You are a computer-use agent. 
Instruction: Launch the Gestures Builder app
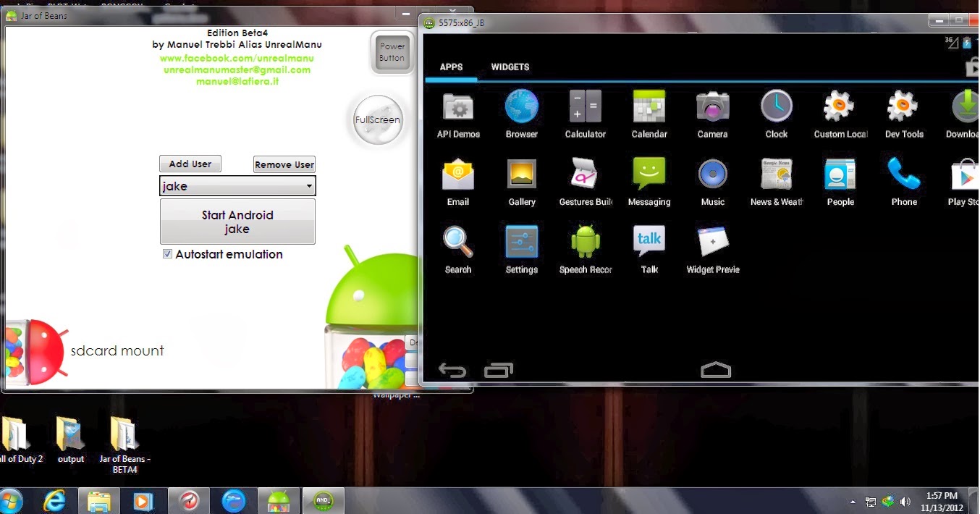586,182
